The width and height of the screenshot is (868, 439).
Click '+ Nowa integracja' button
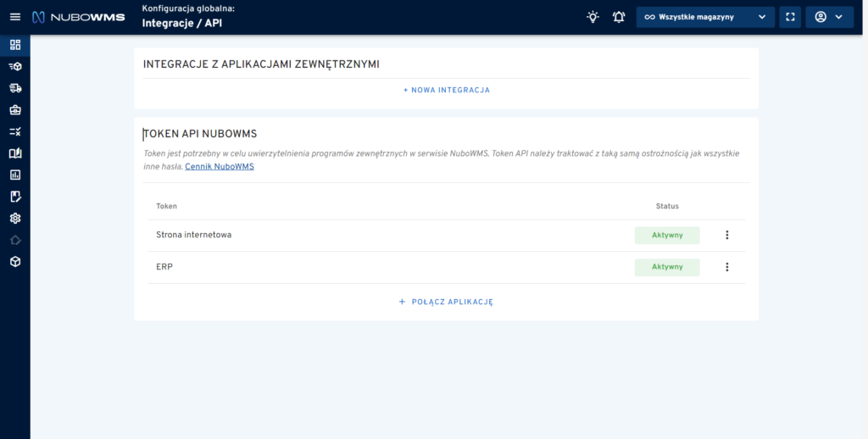pos(446,90)
